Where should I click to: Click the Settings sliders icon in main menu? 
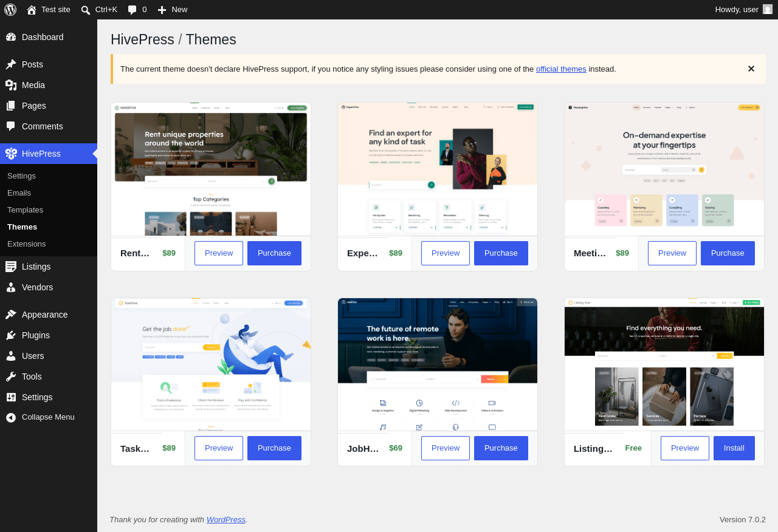11,397
